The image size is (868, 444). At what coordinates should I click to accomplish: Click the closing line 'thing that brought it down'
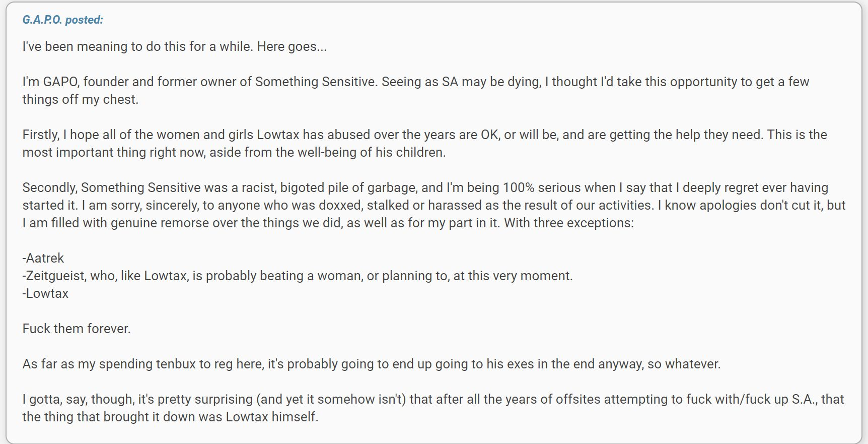[170, 417]
